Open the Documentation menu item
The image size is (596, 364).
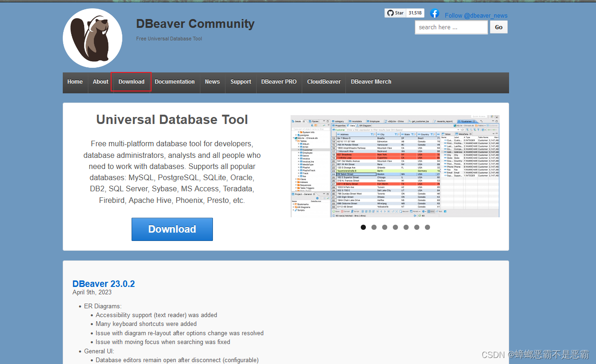click(175, 82)
